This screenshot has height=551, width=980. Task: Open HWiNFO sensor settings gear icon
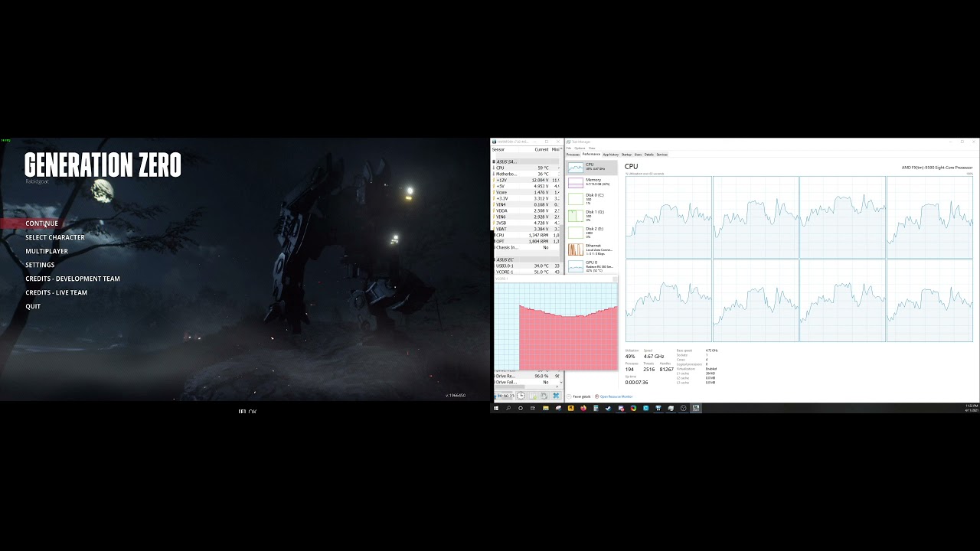coord(544,396)
